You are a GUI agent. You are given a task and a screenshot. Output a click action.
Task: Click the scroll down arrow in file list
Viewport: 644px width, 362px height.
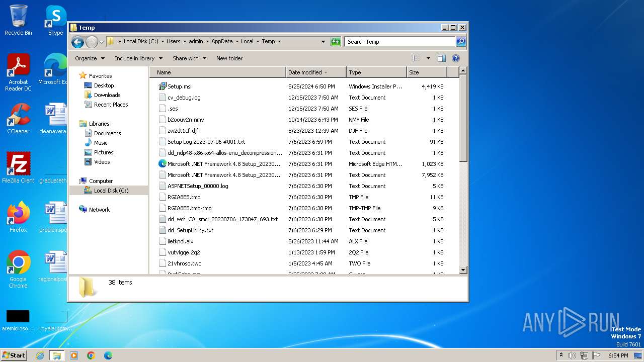point(463,270)
